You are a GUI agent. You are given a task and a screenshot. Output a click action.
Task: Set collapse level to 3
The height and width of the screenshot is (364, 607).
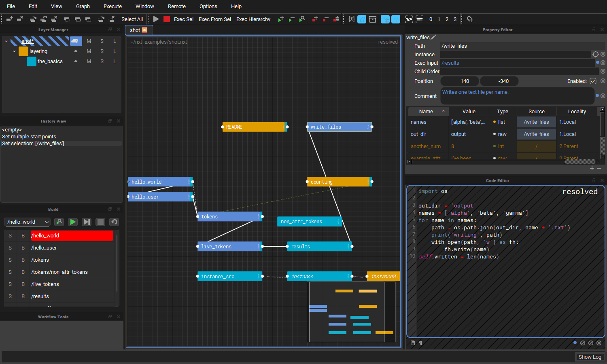(455, 19)
